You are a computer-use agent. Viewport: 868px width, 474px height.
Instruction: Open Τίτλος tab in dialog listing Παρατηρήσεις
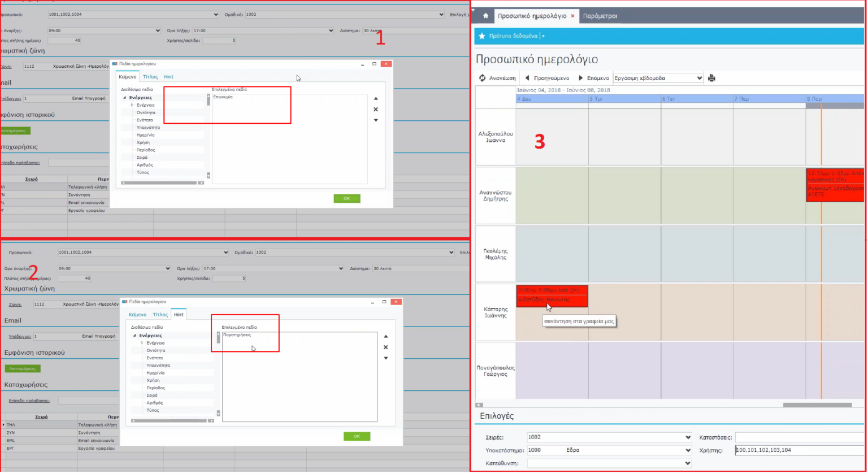coord(160,315)
